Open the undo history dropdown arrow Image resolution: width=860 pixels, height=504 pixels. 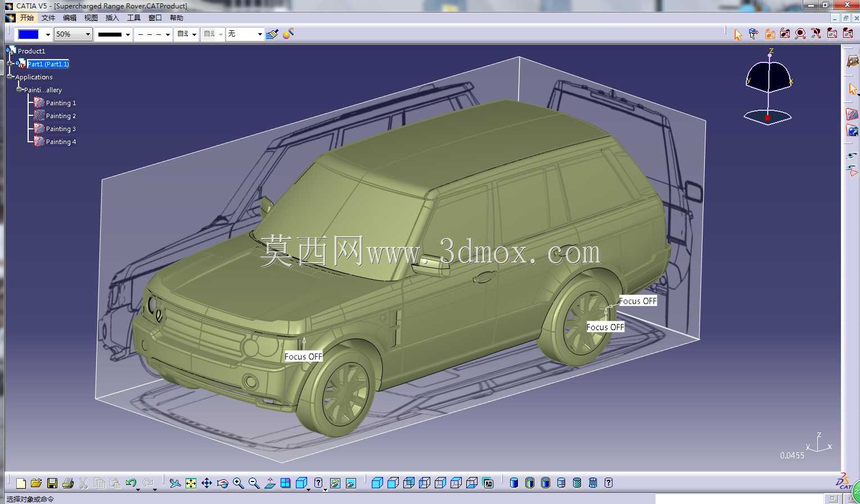click(138, 489)
